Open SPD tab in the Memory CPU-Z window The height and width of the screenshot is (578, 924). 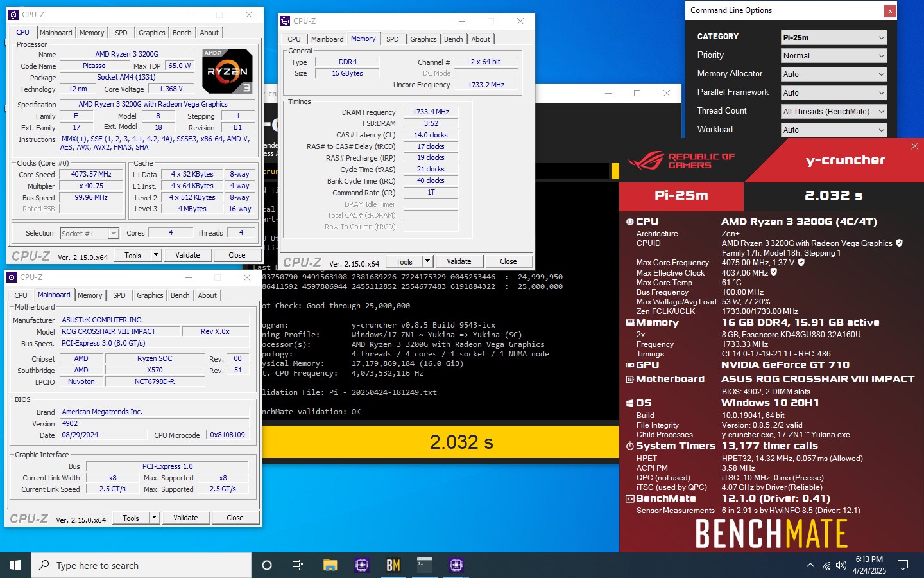393,39
